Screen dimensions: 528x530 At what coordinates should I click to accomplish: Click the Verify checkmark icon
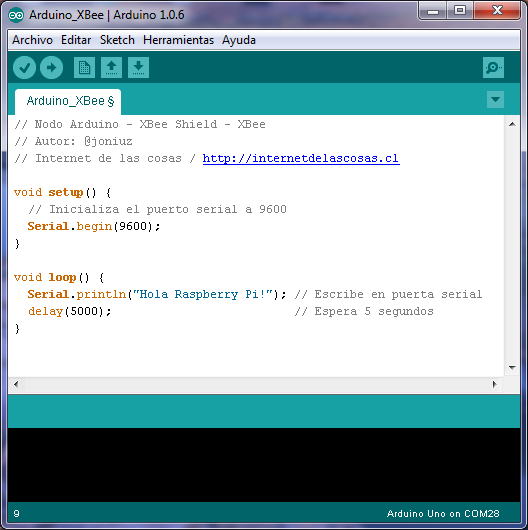24,68
